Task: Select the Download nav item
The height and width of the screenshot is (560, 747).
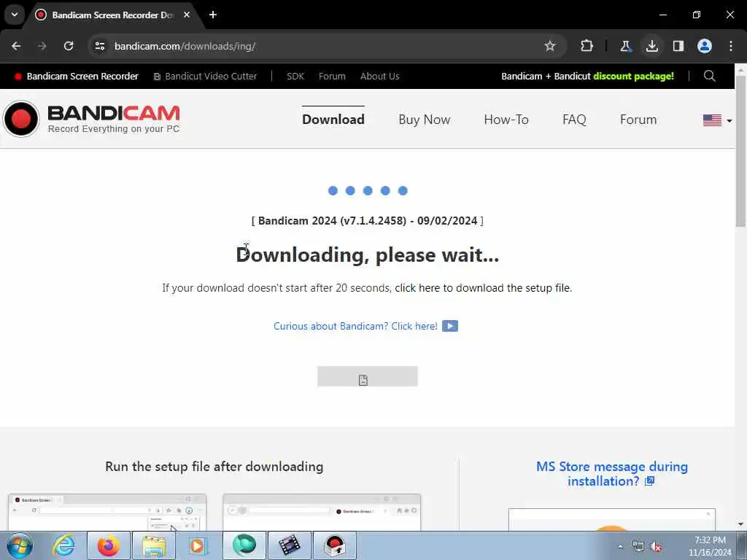Action: [333, 120]
